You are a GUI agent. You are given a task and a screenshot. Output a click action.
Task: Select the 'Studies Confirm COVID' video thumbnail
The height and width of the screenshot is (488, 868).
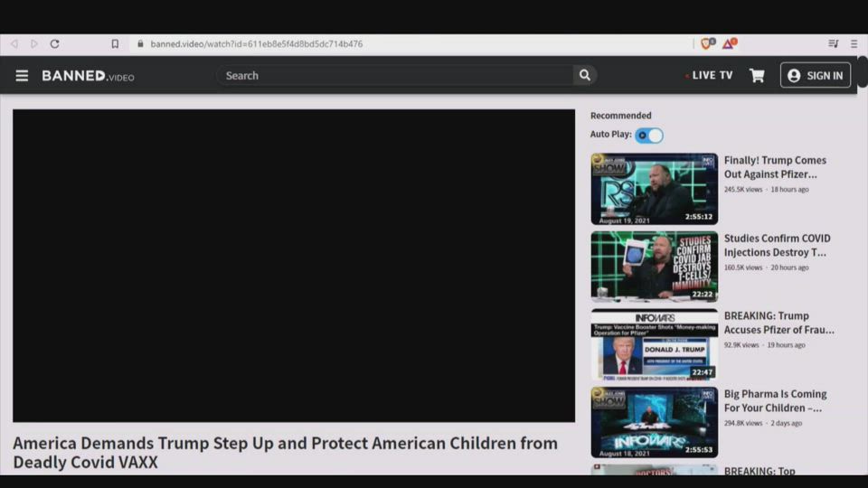point(654,267)
